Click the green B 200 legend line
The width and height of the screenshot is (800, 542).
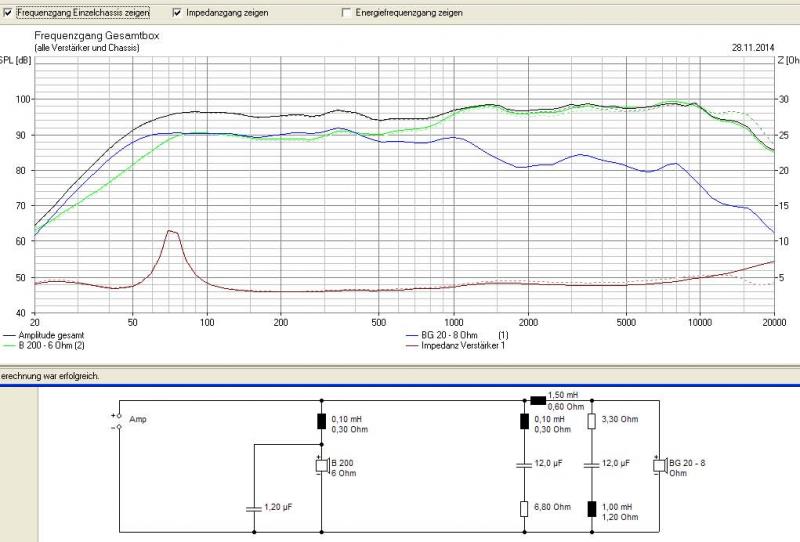coord(9,345)
